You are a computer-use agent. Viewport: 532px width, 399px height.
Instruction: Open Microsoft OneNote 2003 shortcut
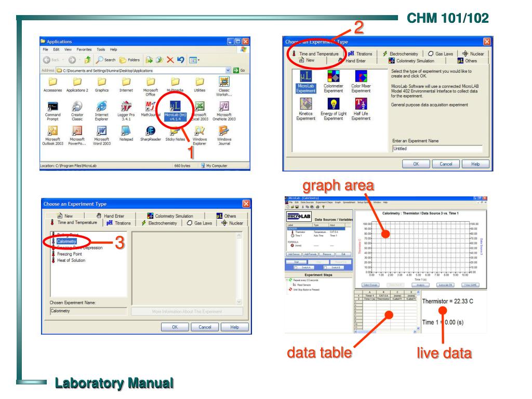224,111
